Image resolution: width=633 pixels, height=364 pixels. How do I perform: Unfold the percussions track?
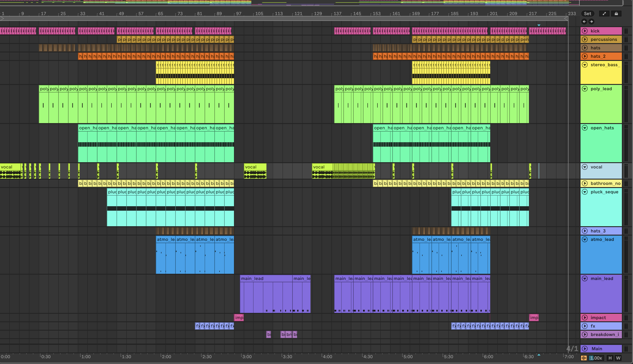click(585, 39)
